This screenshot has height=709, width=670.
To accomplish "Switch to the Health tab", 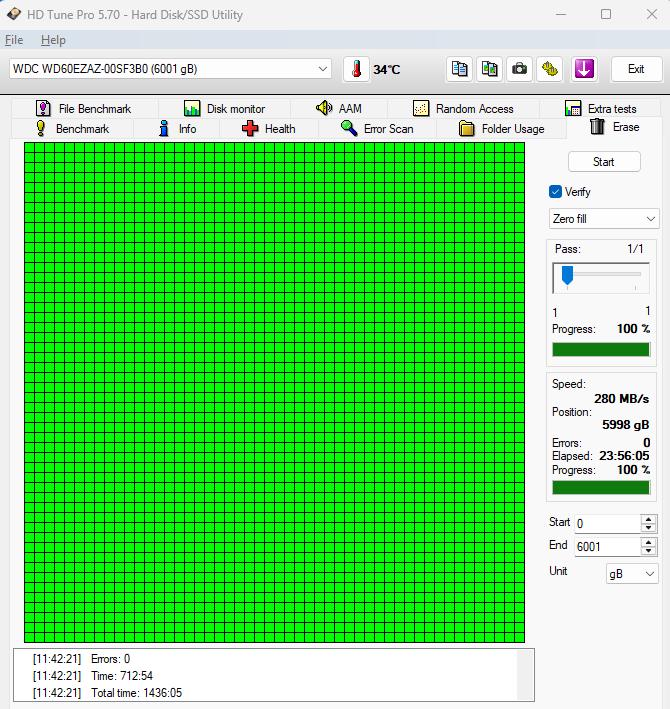I will coord(269,128).
